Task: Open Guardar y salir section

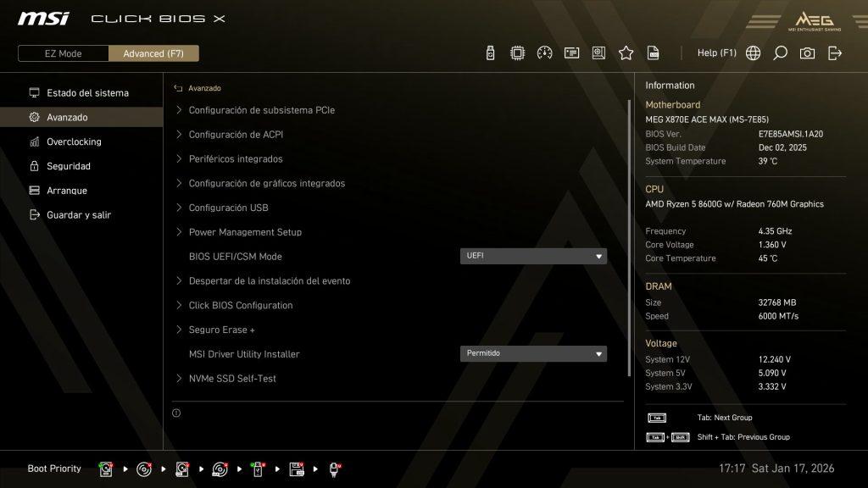Action: [81, 214]
